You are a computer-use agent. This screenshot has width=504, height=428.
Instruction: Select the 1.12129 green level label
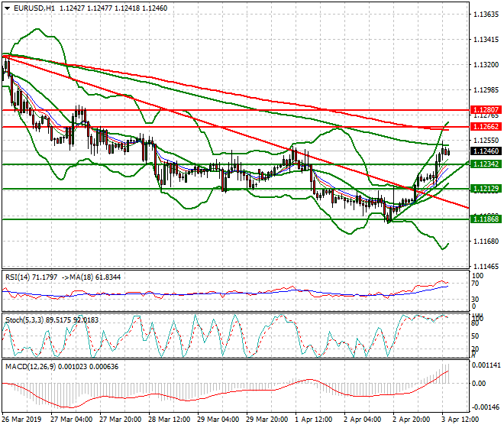486,189
